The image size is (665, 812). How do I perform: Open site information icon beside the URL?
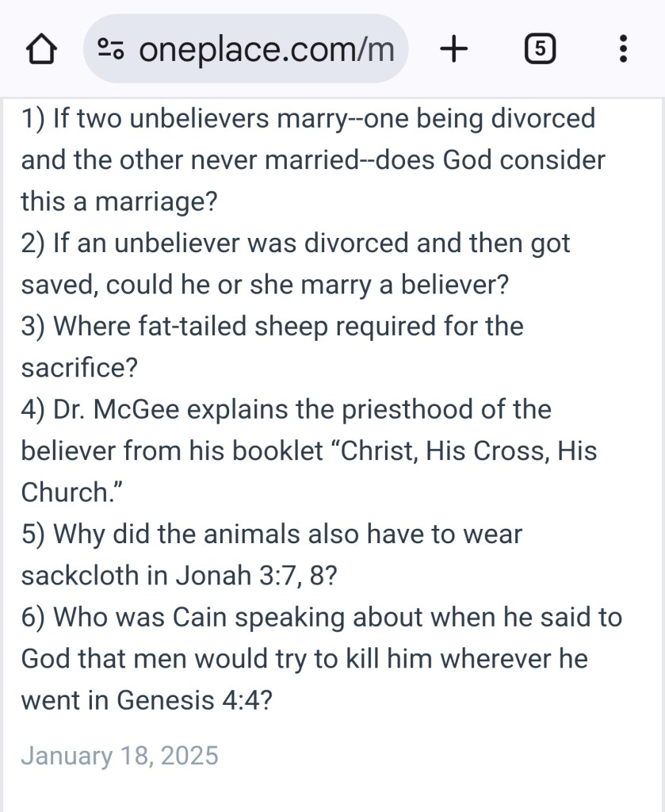110,51
